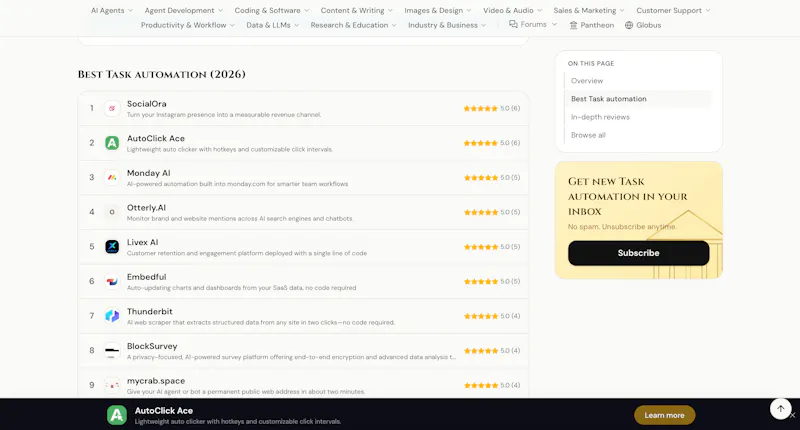This screenshot has height=430, width=800.
Task: Open the Data & LLMs menu
Action: coord(272,25)
